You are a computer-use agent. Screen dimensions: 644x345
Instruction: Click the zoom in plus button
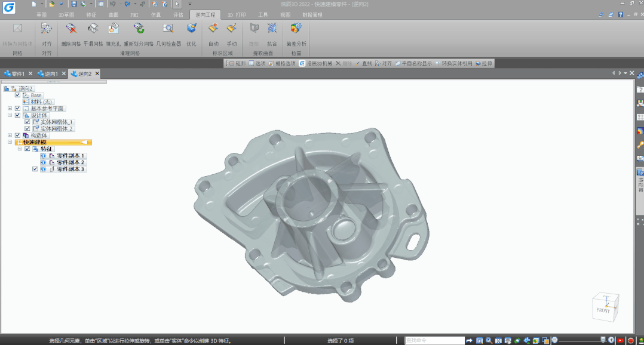pyautogui.click(x=611, y=340)
